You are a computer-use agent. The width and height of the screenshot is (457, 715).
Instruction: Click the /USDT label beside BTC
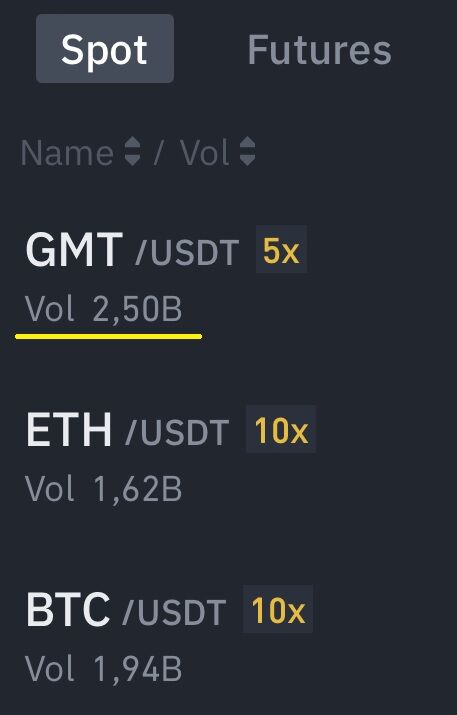click(175, 612)
